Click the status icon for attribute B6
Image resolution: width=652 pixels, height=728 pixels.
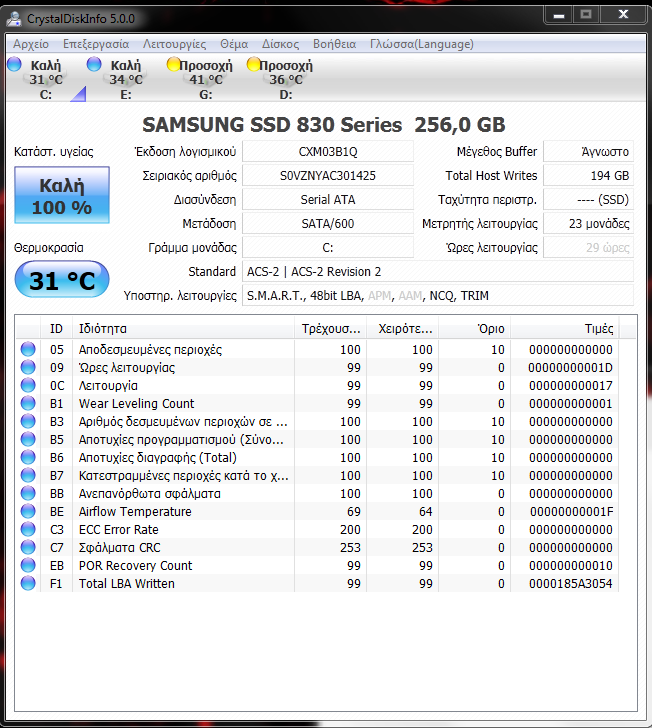pyautogui.click(x=28, y=457)
